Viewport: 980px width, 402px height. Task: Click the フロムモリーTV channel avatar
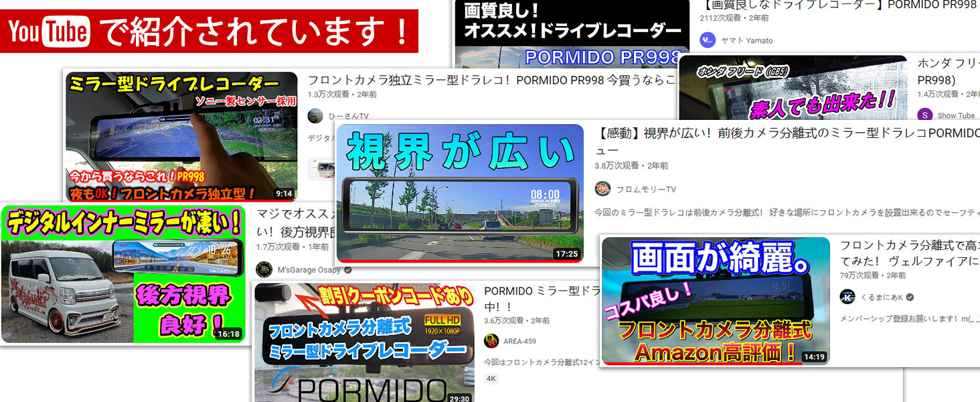(602, 189)
